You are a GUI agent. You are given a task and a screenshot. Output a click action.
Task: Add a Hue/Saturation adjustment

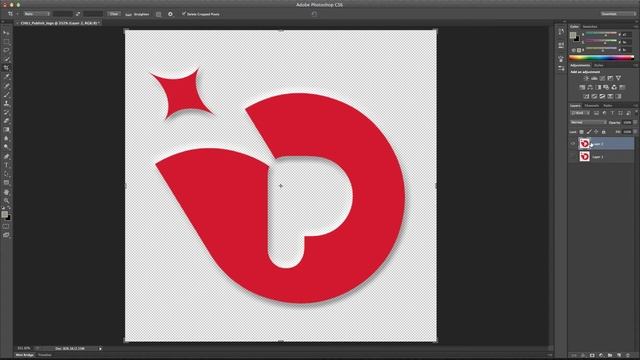[x=582, y=87]
